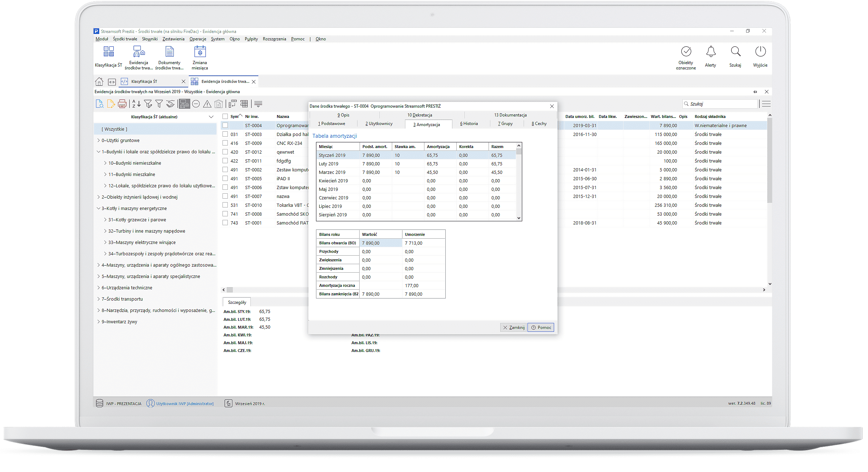
Task: Open Obiekty oznaczone checkmark icon
Action: [686, 52]
